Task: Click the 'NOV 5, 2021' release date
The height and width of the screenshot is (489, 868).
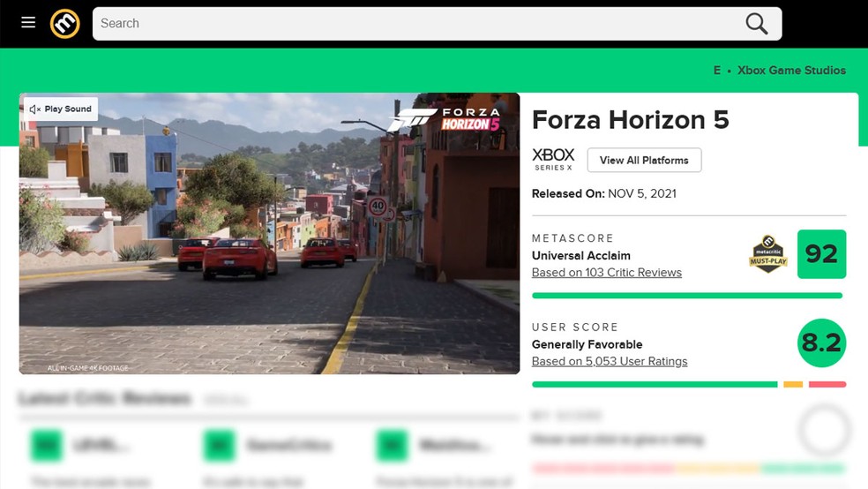Action: tap(641, 193)
